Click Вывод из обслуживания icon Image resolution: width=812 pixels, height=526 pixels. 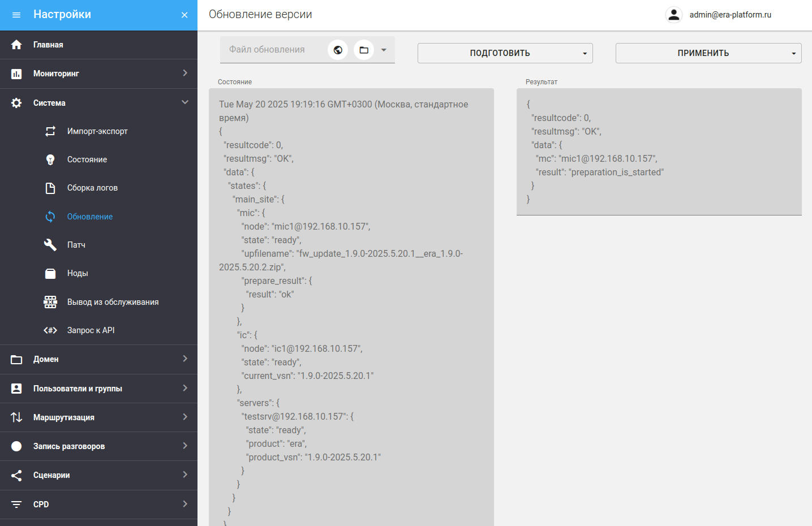click(x=50, y=302)
